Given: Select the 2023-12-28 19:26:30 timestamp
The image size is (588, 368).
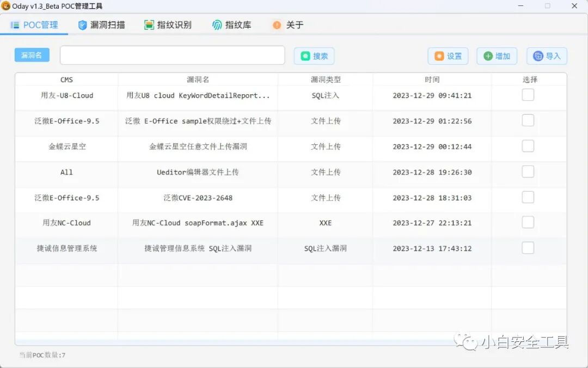Looking at the screenshot, I should [432, 172].
